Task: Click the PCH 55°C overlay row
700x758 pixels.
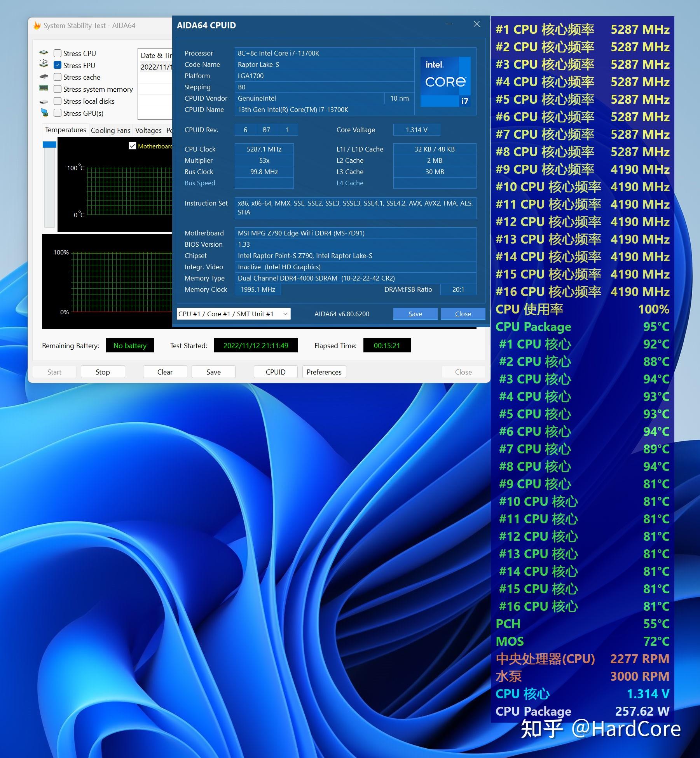Action: tap(582, 624)
